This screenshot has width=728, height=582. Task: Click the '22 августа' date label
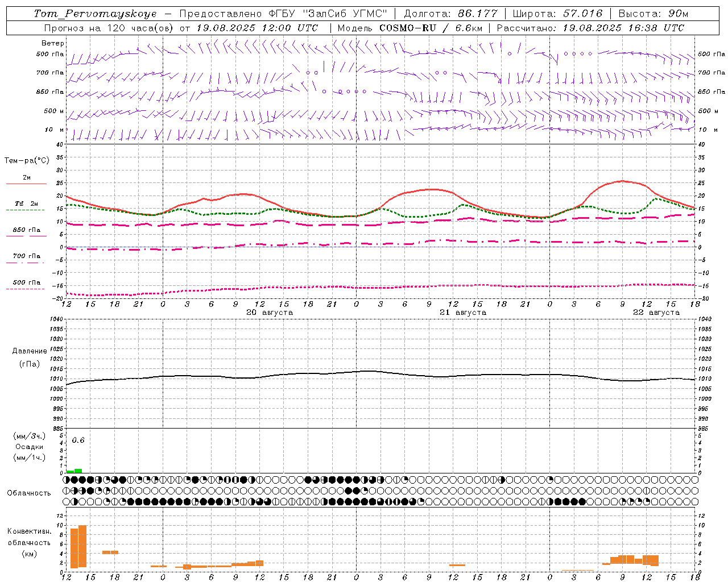click(x=656, y=313)
